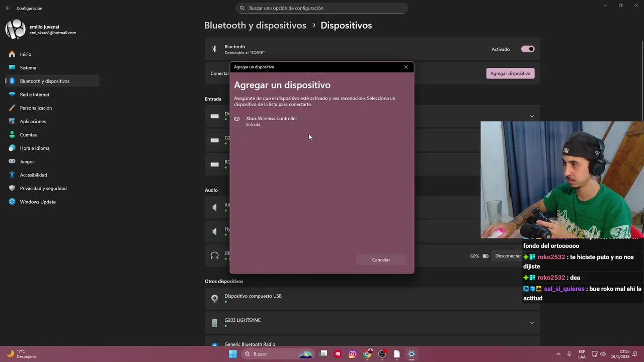Click the Bluetooth icon next to Bluetooth toggle
This screenshot has width=644, height=362.
tap(214, 49)
